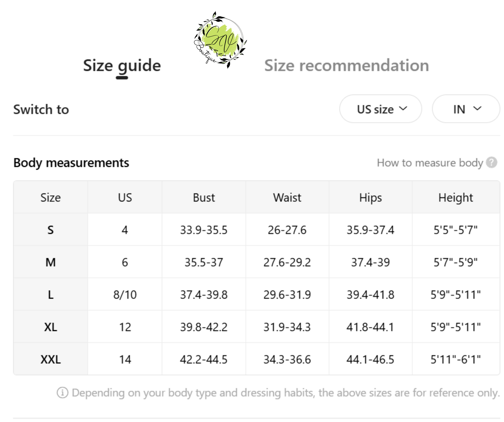
Task: Select the S size row label
Action: pos(51,230)
